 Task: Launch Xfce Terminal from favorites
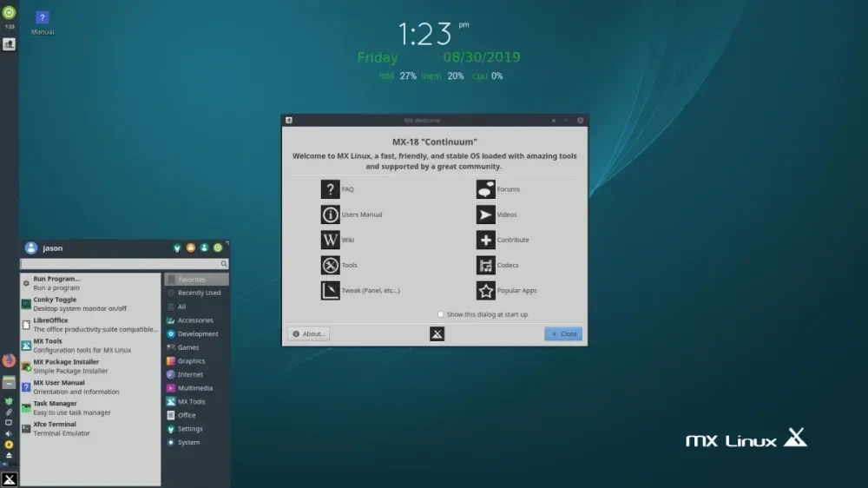pyautogui.click(x=90, y=429)
